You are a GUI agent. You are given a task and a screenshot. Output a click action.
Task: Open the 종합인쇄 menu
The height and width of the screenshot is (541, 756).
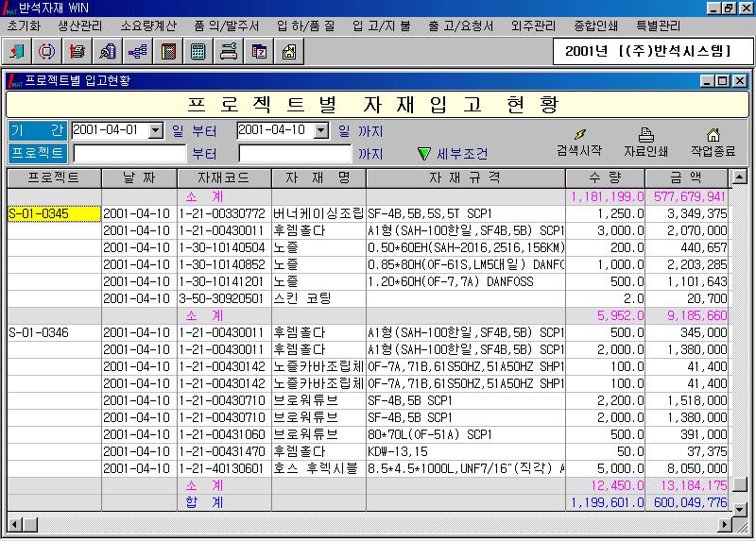point(597,25)
